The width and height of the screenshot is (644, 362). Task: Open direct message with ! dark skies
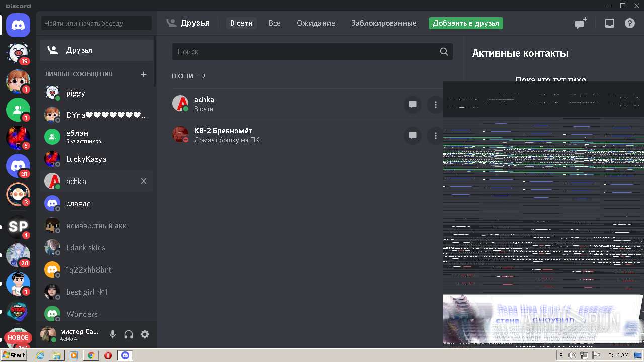(97, 248)
